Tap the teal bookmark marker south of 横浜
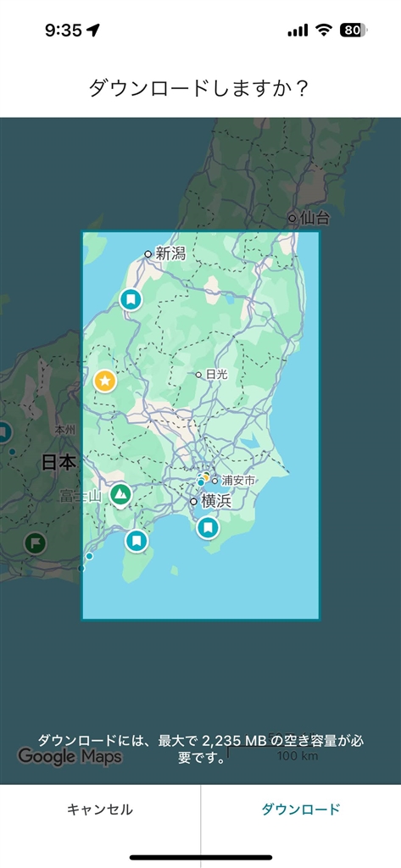The width and height of the screenshot is (401, 868). tap(208, 527)
